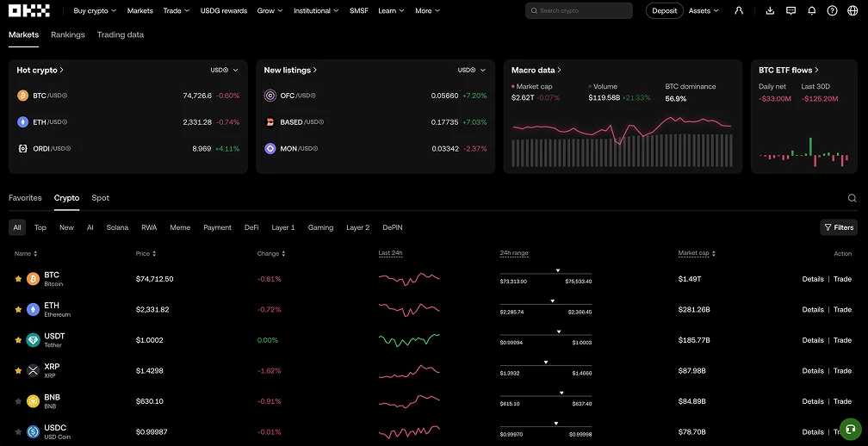This screenshot has height=446, width=868.
Task: Open the Filters button
Action: click(x=839, y=227)
